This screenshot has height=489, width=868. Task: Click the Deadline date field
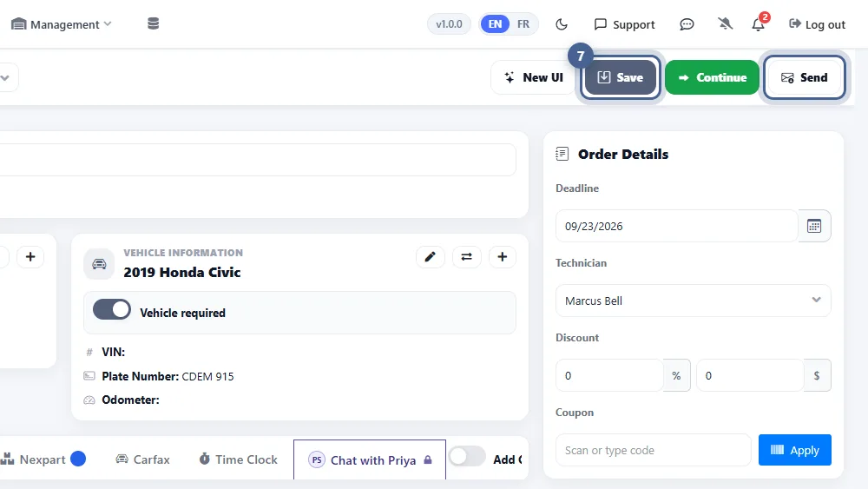click(676, 226)
